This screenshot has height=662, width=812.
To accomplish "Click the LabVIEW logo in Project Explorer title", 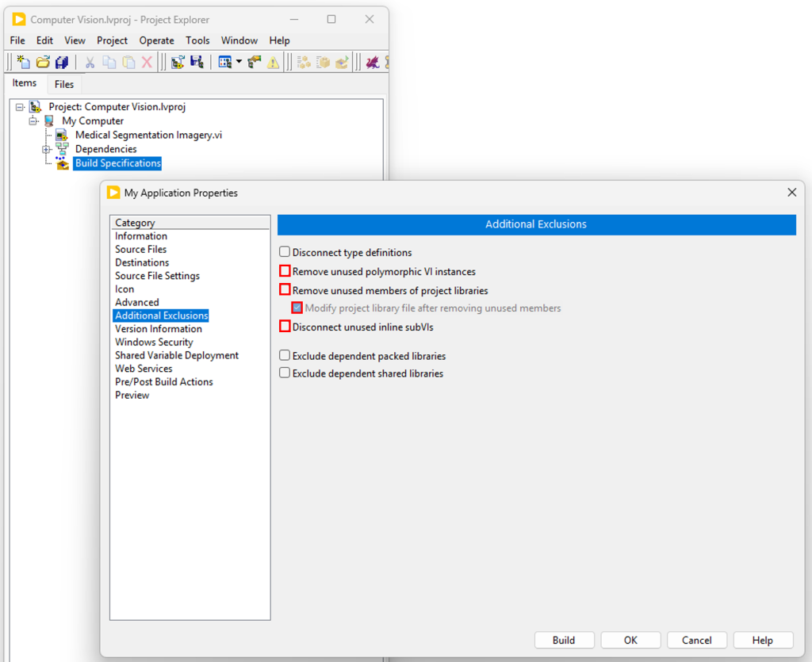I will click(19, 20).
